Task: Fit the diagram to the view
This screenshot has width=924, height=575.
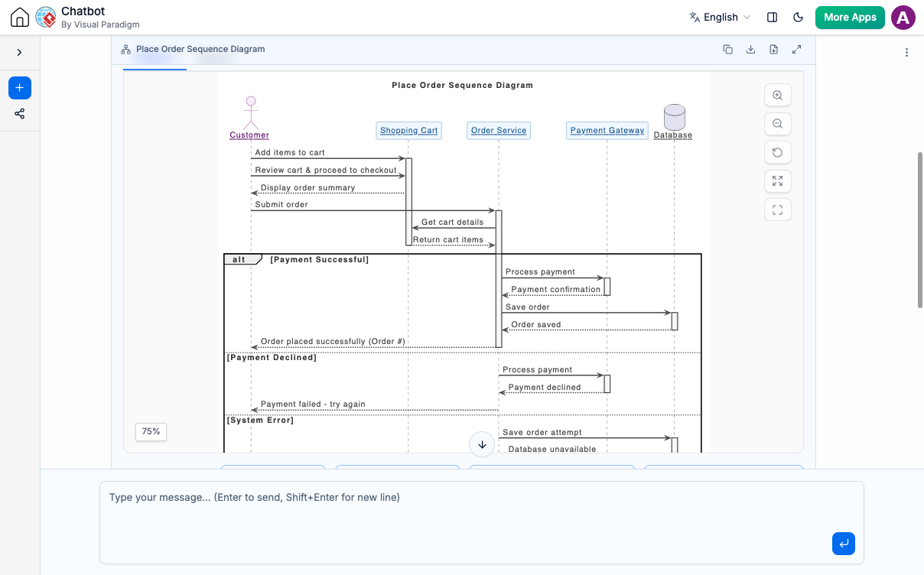Action: point(777,181)
